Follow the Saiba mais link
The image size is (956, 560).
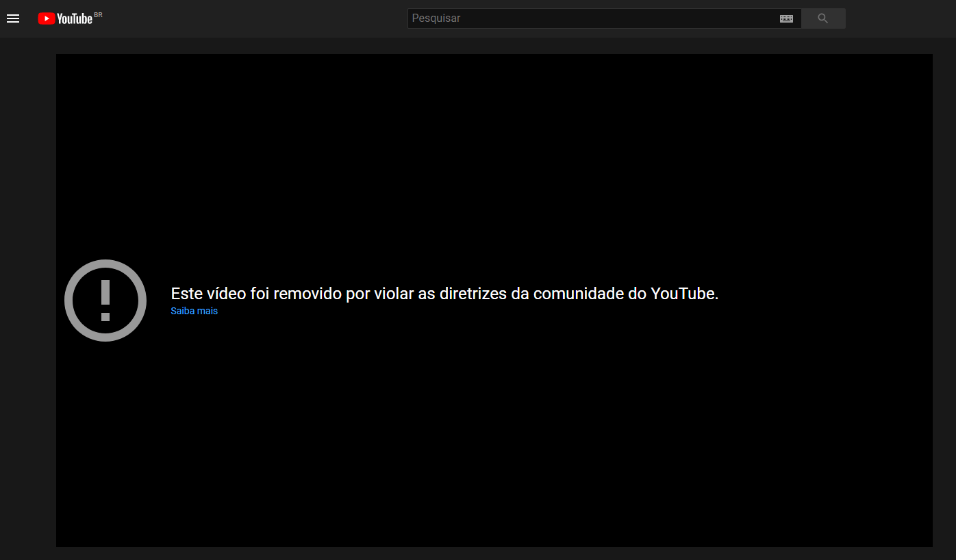click(194, 311)
